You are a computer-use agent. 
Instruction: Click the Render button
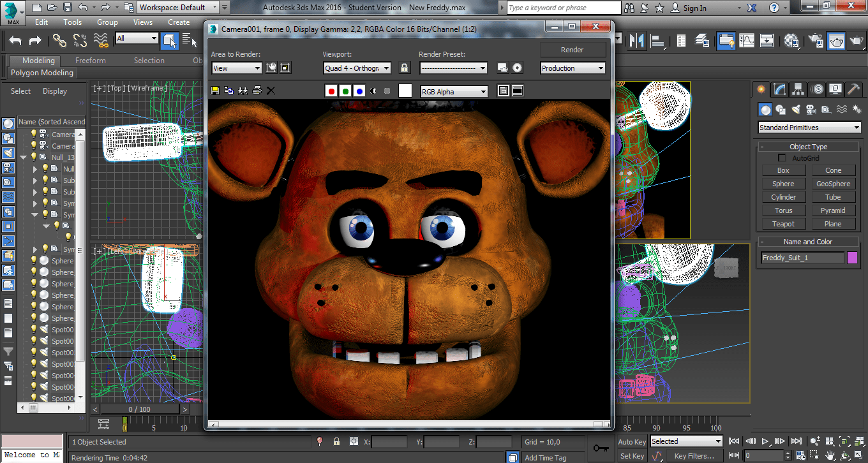(x=572, y=50)
